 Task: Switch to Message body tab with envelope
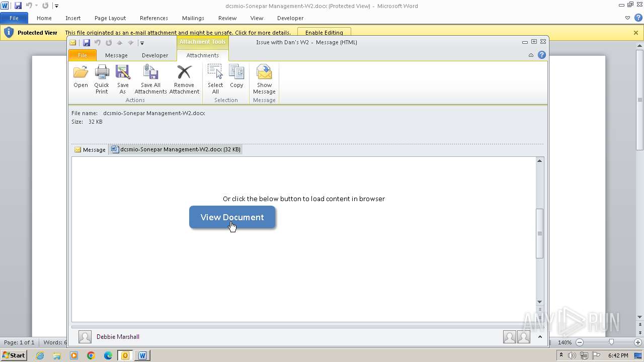90,149
